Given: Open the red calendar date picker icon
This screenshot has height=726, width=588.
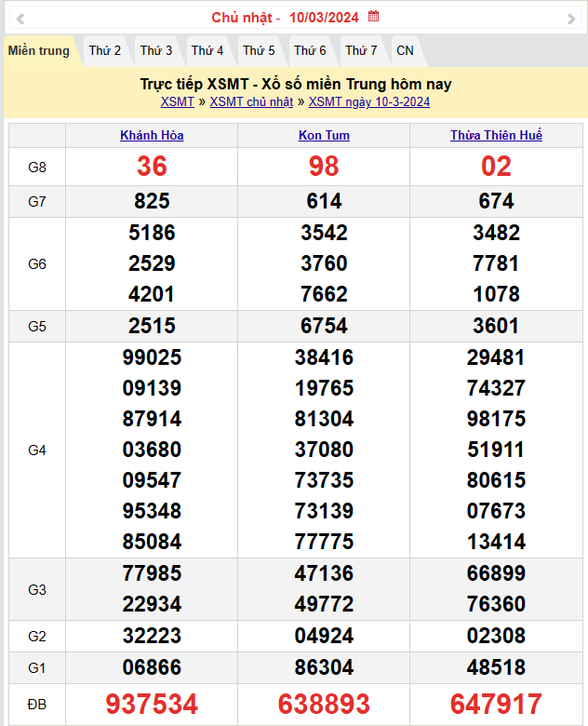Looking at the screenshot, I should click(x=374, y=17).
